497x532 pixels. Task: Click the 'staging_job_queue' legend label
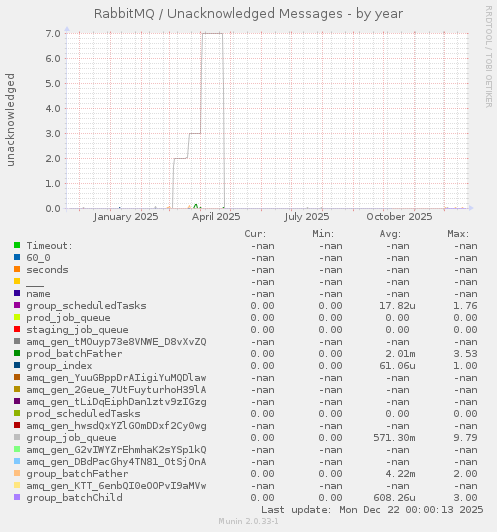coord(77,330)
